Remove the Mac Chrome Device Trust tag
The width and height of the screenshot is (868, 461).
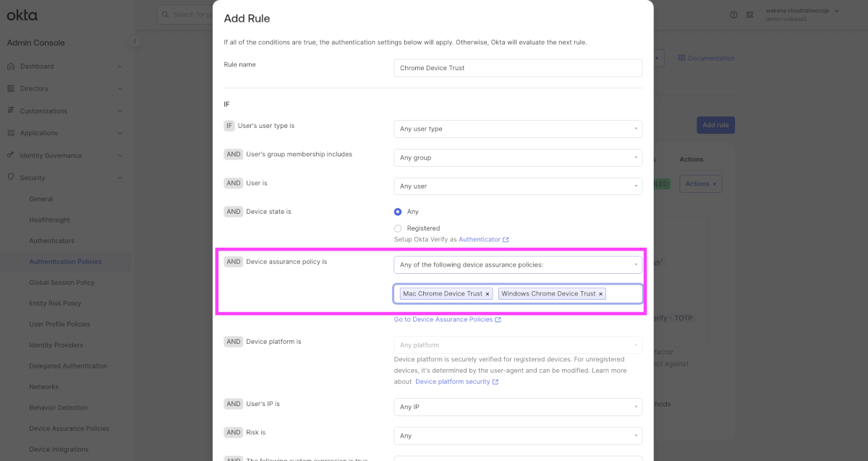pos(488,294)
